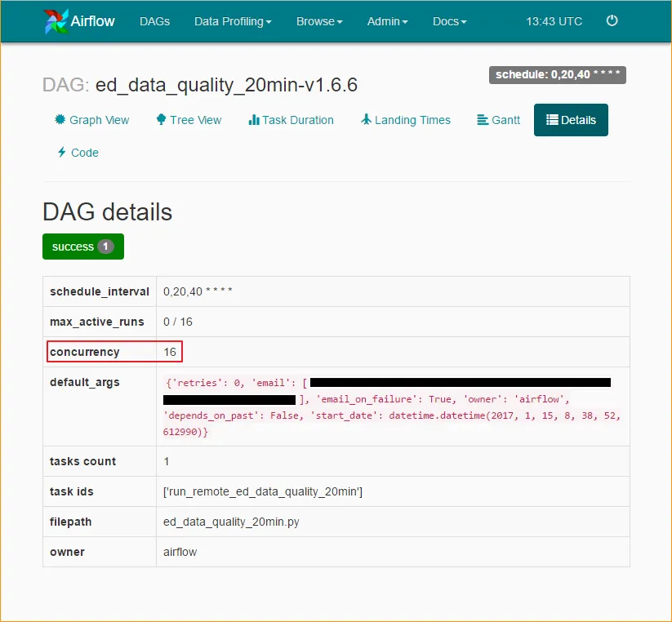Expand the Browse menu

319,21
